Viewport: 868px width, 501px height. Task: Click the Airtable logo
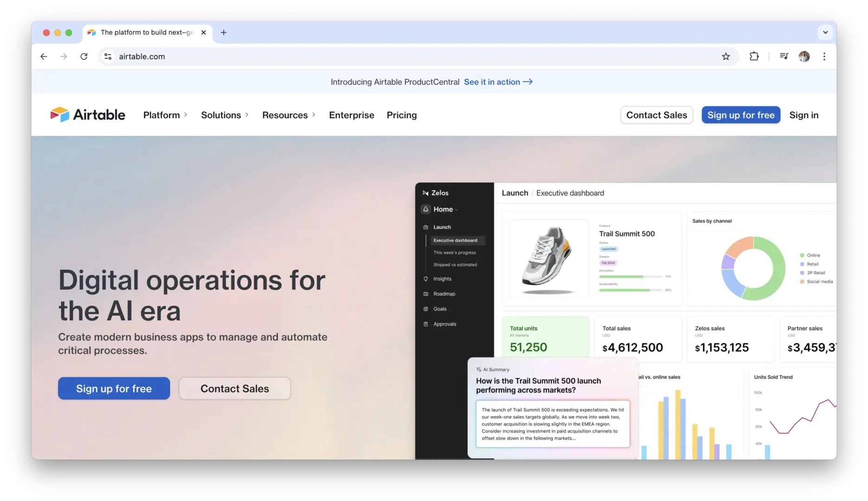88,115
